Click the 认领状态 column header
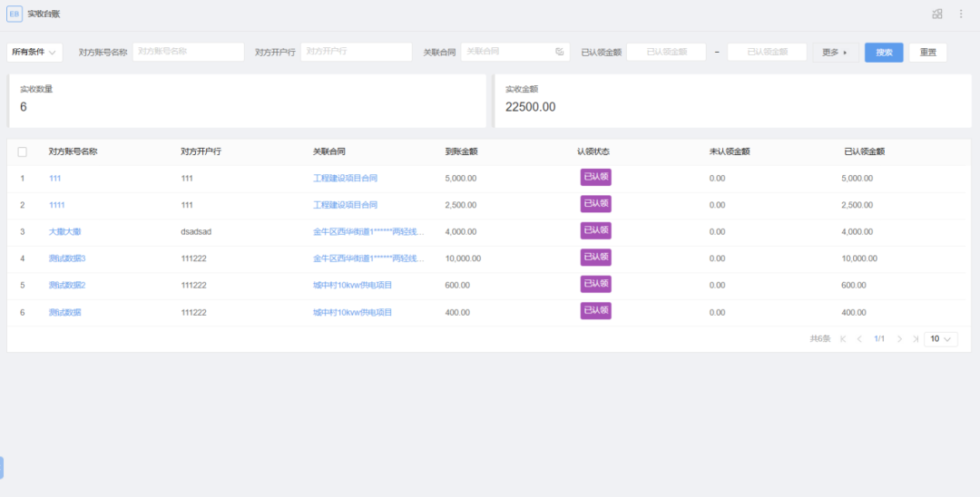 (593, 151)
